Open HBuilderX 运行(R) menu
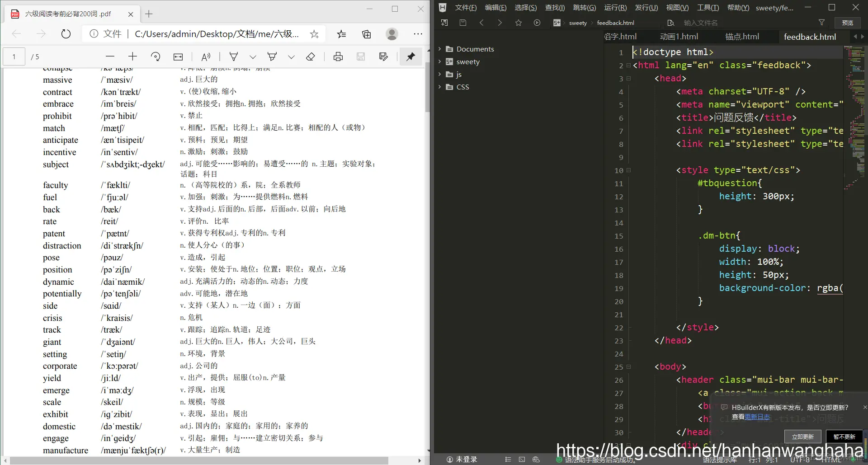This screenshot has width=868, height=465. click(615, 8)
